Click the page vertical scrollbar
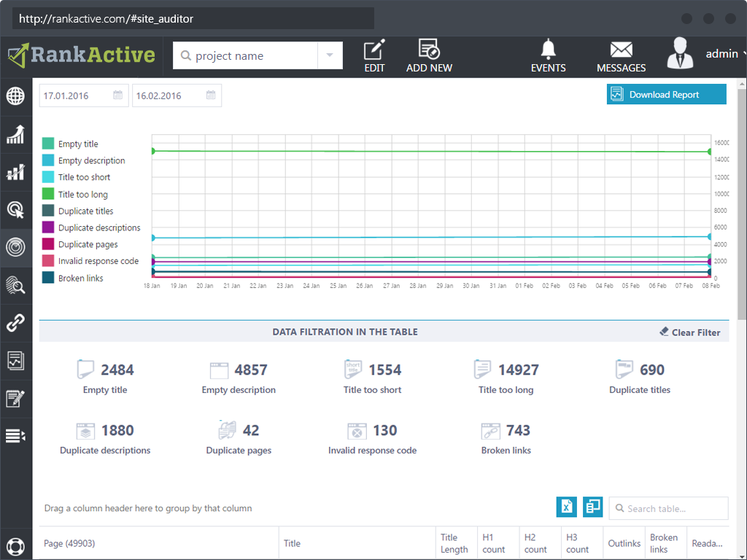 pos(742,204)
